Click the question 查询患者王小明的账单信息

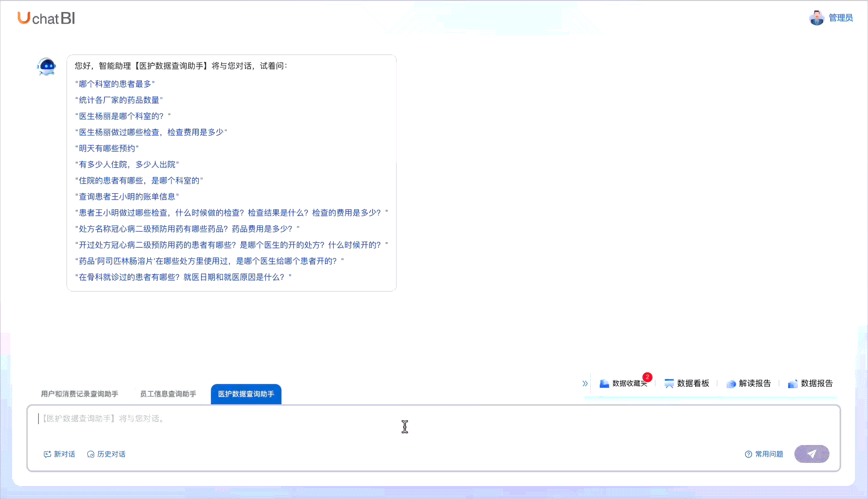tap(127, 196)
